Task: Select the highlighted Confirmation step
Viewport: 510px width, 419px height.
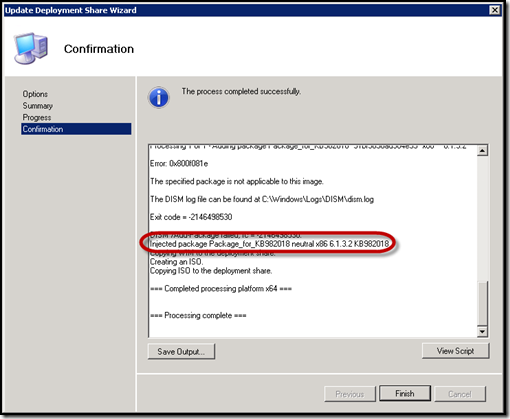Action: pos(76,129)
